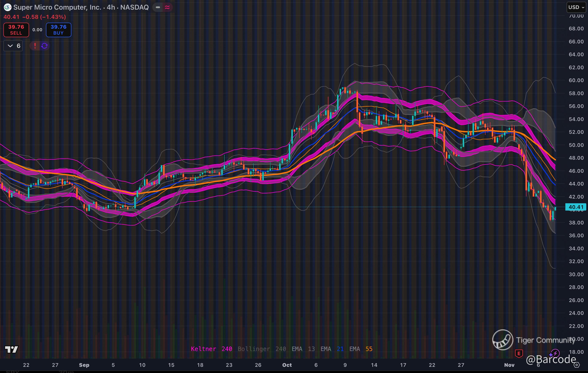The width and height of the screenshot is (588, 373).
Task: Open the TradingView logo at bottom left
Action: point(12,349)
